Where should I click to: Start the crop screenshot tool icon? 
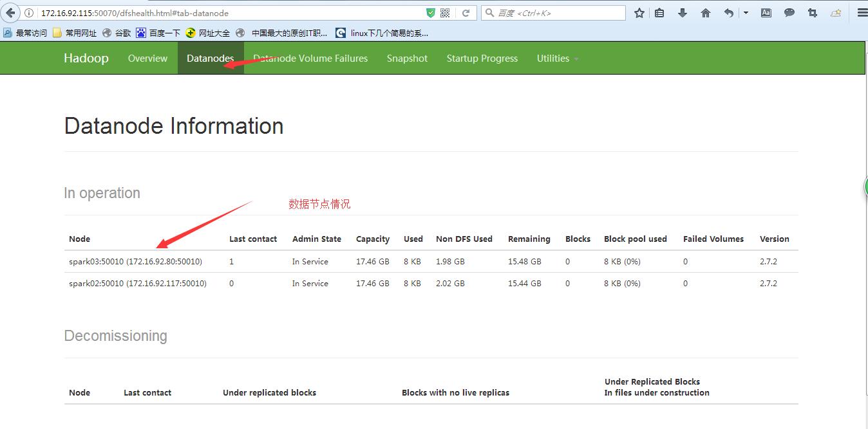coord(812,13)
